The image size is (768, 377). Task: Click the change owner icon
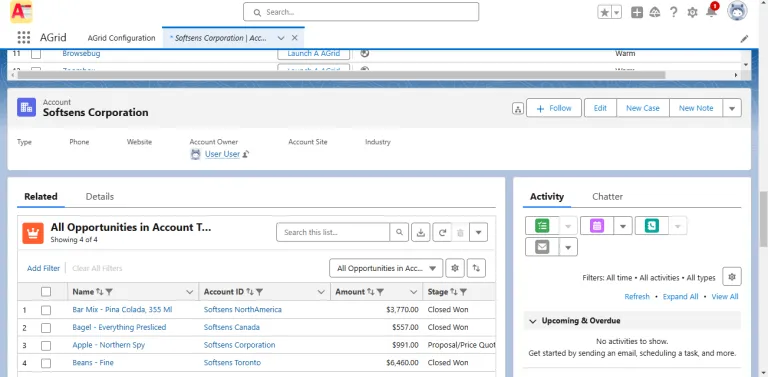tap(246, 154)
